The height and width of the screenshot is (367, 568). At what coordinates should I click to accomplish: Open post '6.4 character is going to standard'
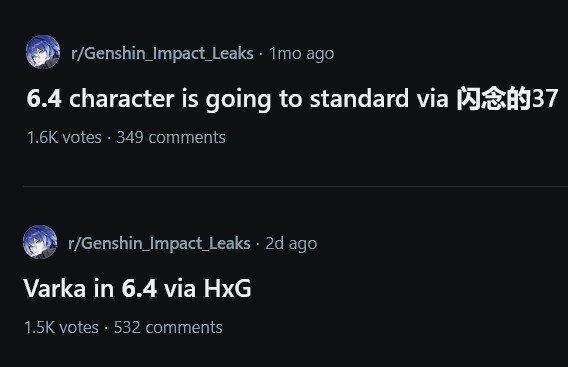(292, 99)
